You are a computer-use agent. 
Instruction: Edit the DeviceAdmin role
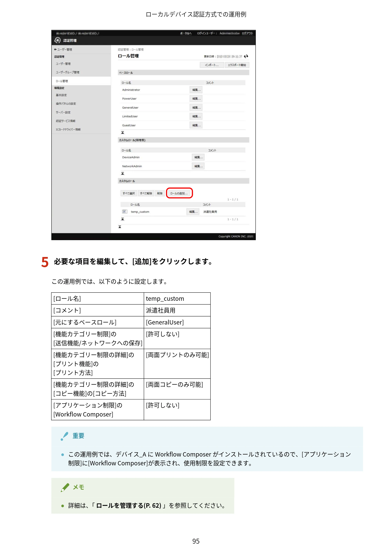pos(198,157)
